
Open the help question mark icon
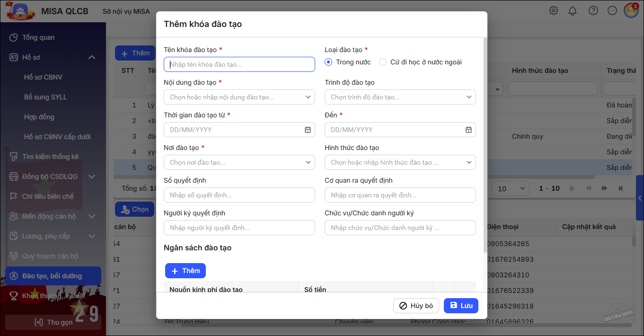[x=593, y=11]
